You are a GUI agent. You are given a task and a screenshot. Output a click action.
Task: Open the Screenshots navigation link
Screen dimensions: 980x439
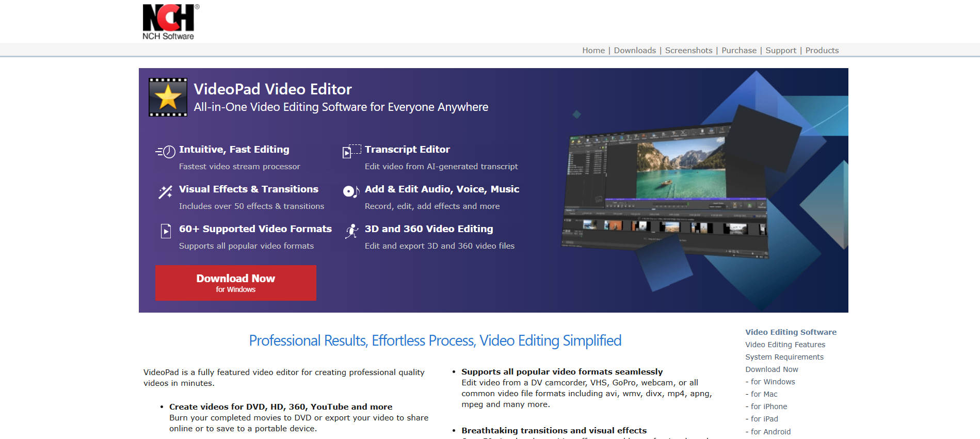tap(688, 51)
